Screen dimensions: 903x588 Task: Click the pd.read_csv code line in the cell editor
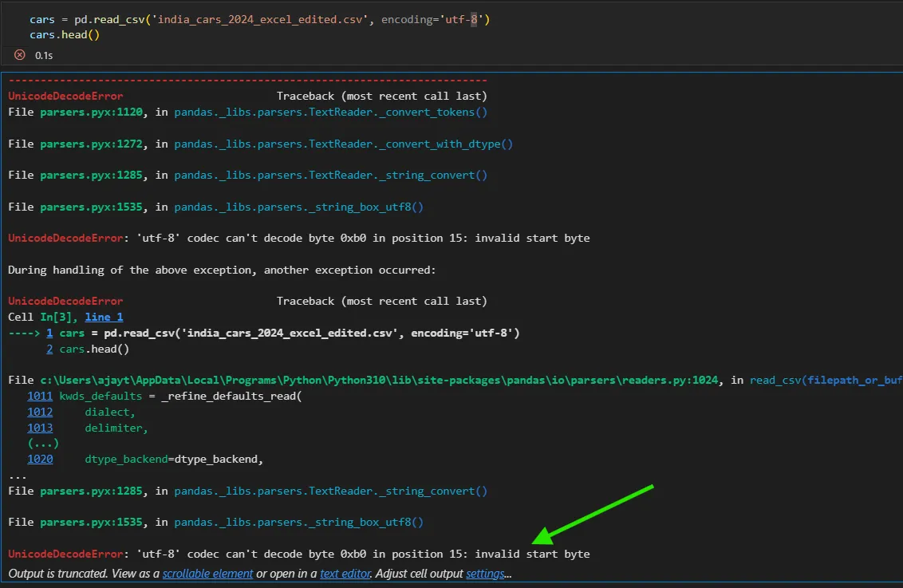(x=260, y=20)
